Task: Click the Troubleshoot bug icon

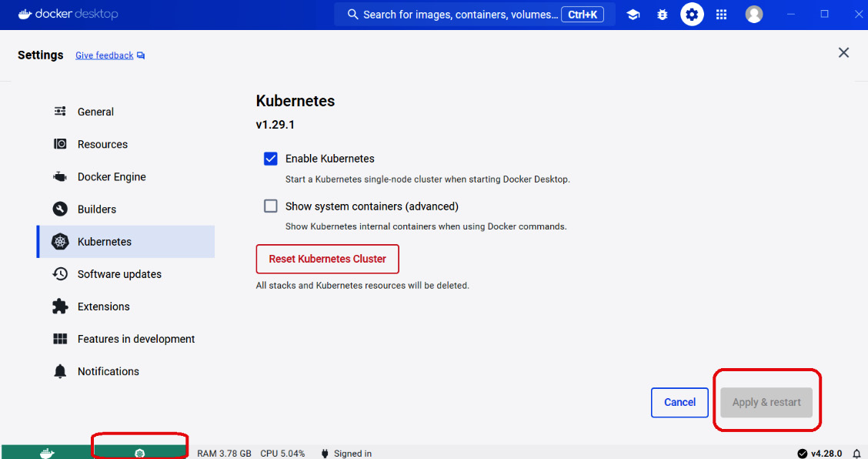Action: tap(662, 15)
